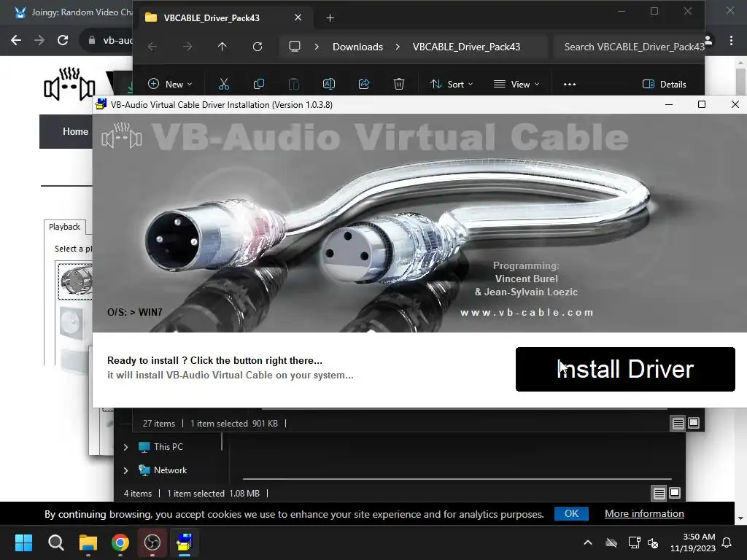Click the clock showing 3:50 AM

coord(693,542)
